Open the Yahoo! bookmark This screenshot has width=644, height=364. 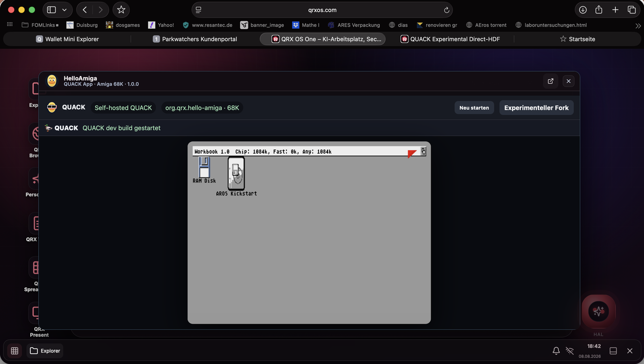tap(161, 25)
